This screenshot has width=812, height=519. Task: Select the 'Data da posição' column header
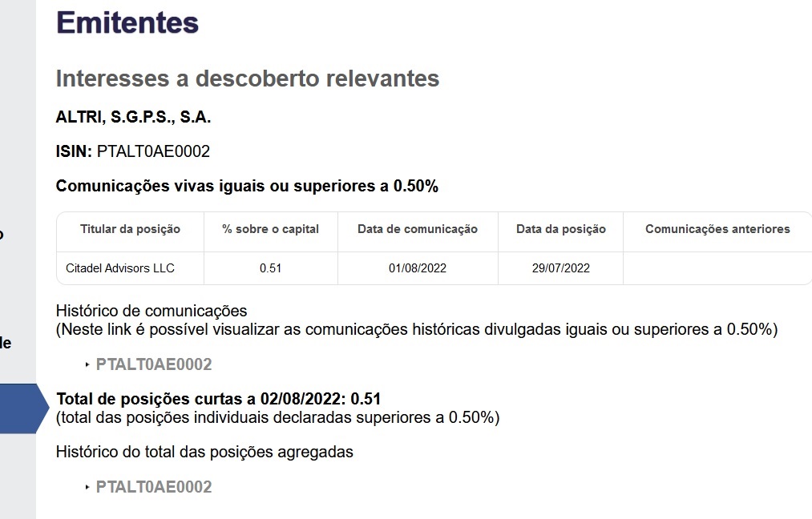click(x=560, y=229)
